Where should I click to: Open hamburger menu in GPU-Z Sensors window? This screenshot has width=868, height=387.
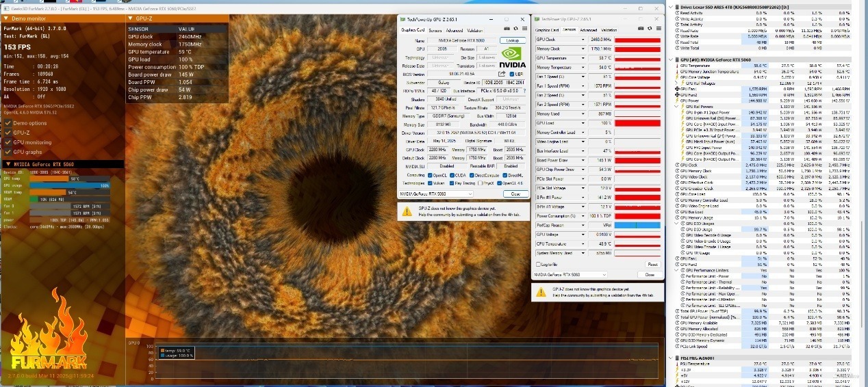click(658, 30)
